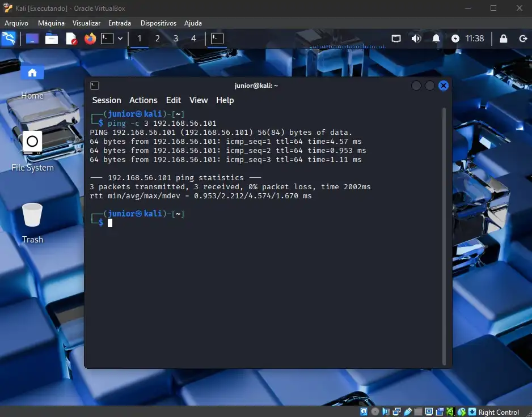Open the Session menu in terminal
532x417 pixels.
107,100
